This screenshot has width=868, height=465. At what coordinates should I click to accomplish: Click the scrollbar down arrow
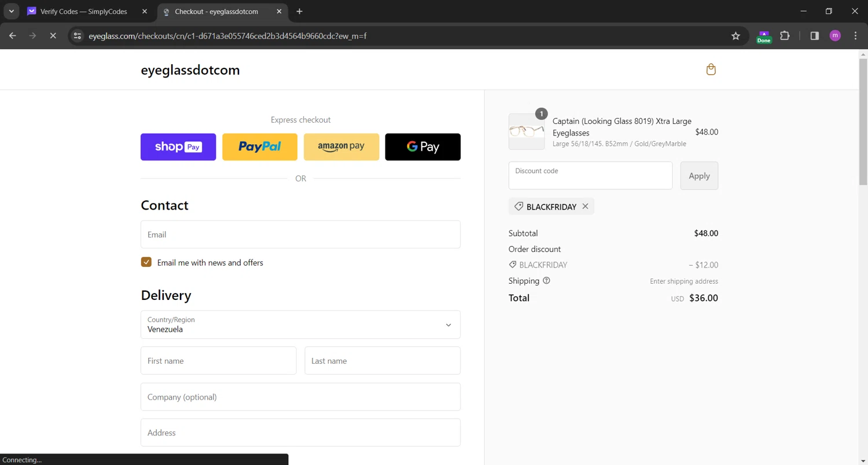pyautogui.click(x=863, y=460)
